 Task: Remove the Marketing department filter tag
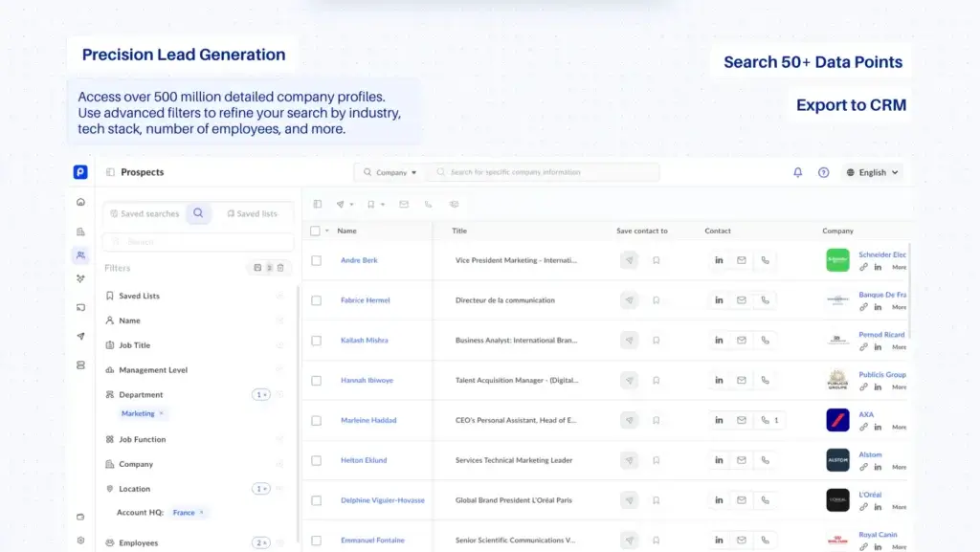click(162, 414)
